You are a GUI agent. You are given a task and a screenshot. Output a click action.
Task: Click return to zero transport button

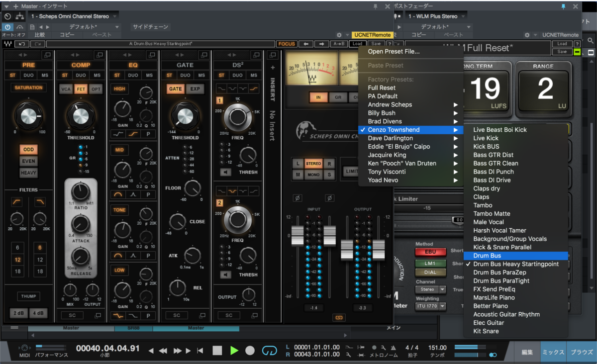(x=200, y=351)
